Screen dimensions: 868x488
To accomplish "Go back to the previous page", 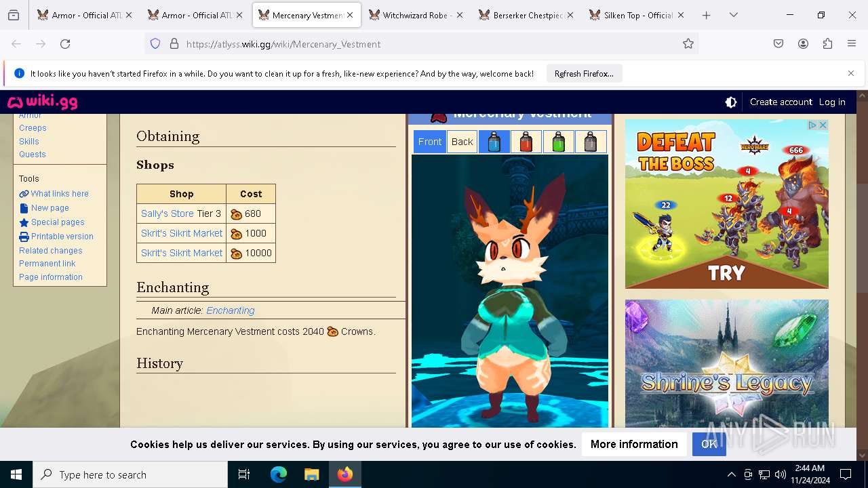I will click(x=16, y=44).
